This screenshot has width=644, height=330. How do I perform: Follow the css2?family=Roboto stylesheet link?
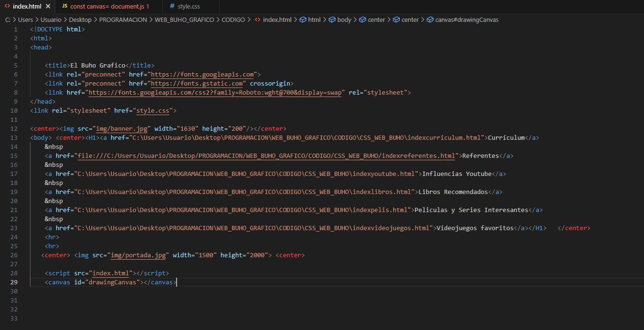pos(215,93)
